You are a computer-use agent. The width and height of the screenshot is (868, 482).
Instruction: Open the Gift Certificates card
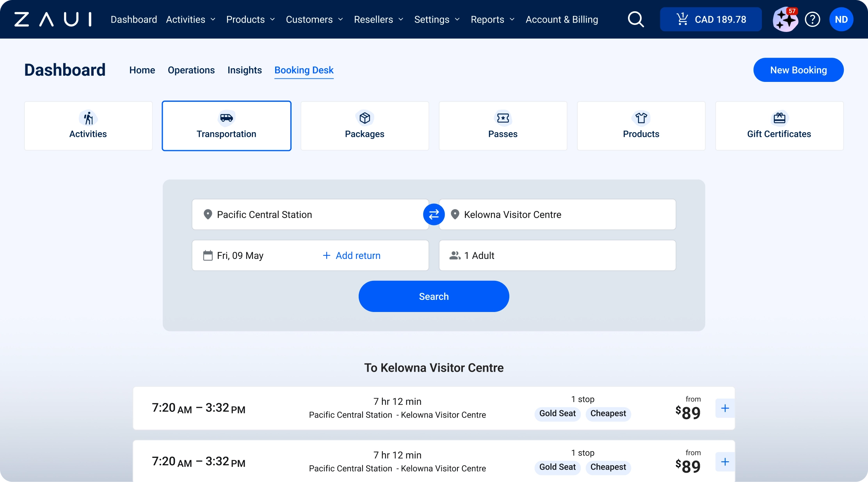779,126
